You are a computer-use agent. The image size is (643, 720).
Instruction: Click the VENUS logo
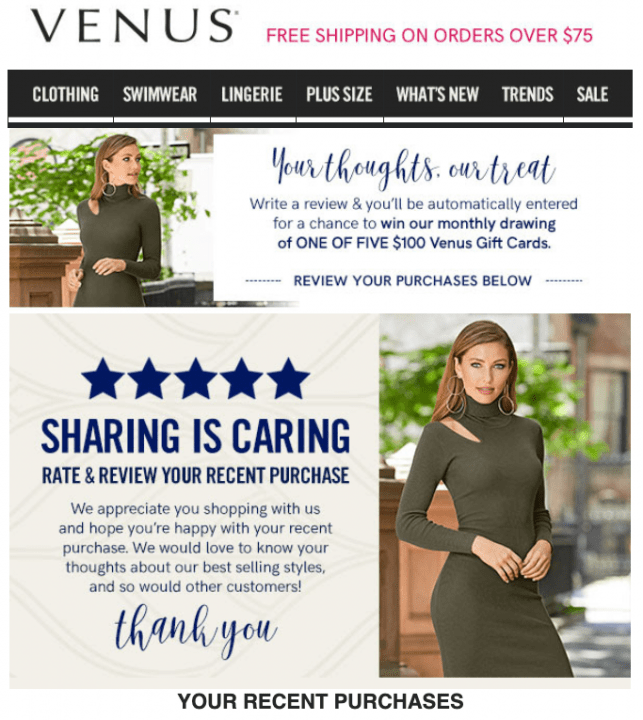pyautogui.click(x=134, y=26)
